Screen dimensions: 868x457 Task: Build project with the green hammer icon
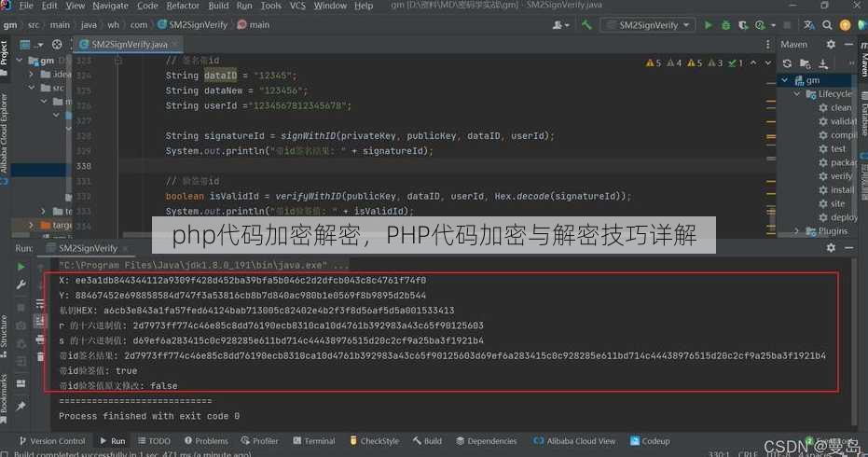pos(586,24)
